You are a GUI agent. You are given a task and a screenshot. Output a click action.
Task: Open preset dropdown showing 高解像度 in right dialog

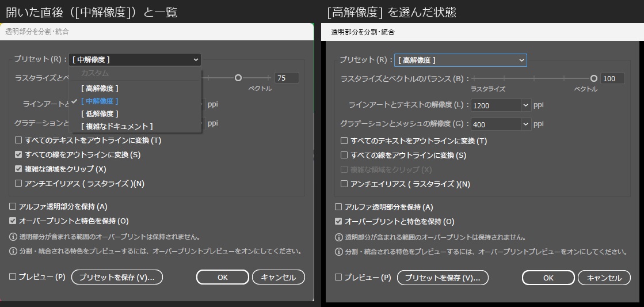460,60
